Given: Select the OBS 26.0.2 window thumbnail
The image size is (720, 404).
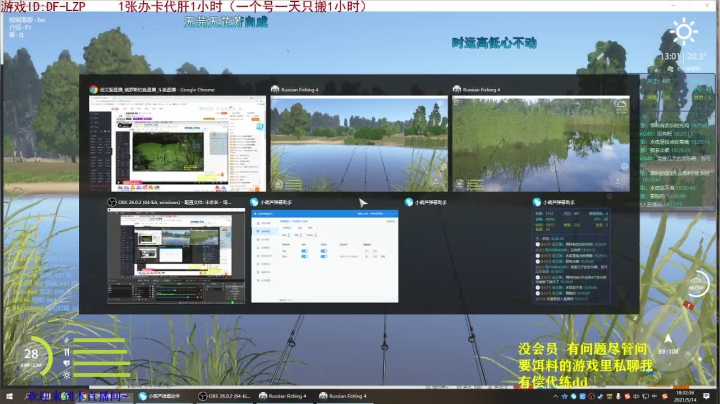Looking at the screenshot, I should pos(176,256).
